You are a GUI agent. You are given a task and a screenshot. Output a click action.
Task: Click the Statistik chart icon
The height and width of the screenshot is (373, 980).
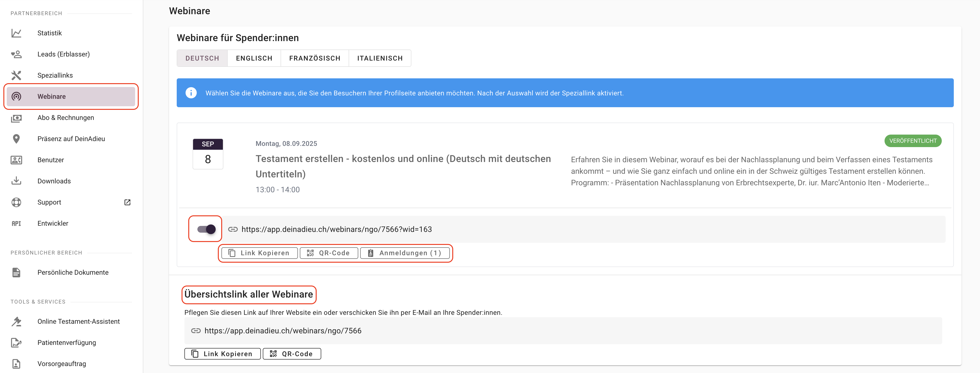16,33
